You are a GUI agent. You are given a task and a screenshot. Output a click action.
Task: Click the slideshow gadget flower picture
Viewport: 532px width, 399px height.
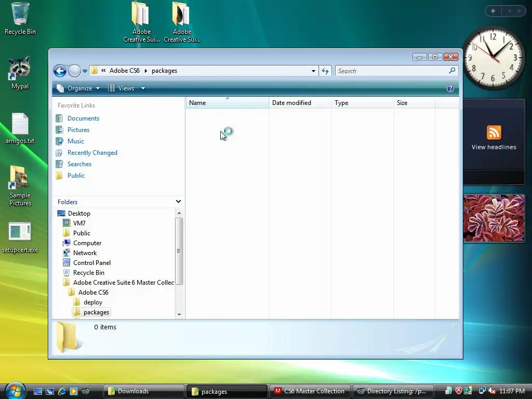[494, 218]
